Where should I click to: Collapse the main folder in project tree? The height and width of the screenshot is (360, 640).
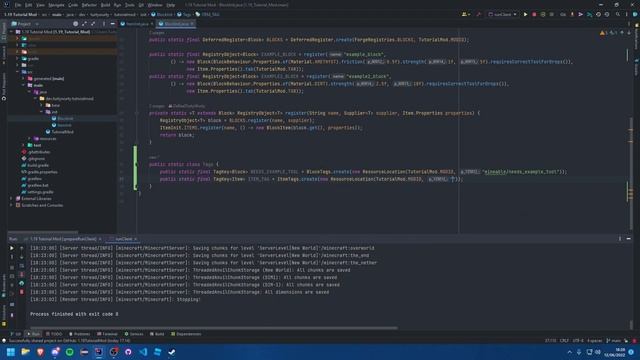(x=23, y=85)
